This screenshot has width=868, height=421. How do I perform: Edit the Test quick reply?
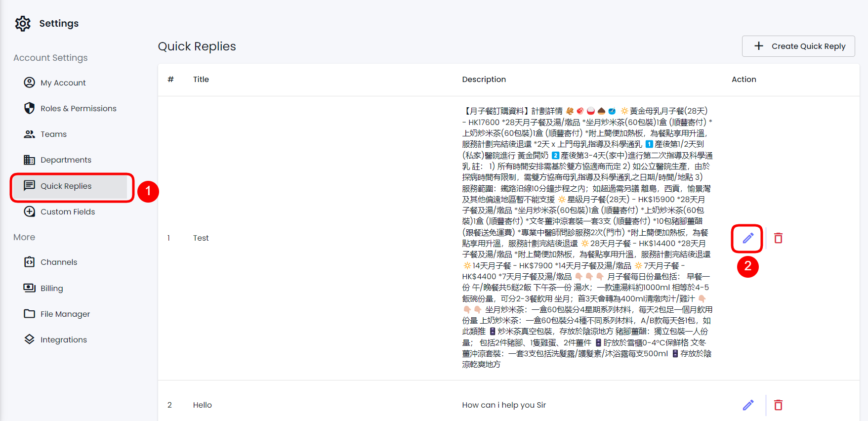(x=748, y=238)
